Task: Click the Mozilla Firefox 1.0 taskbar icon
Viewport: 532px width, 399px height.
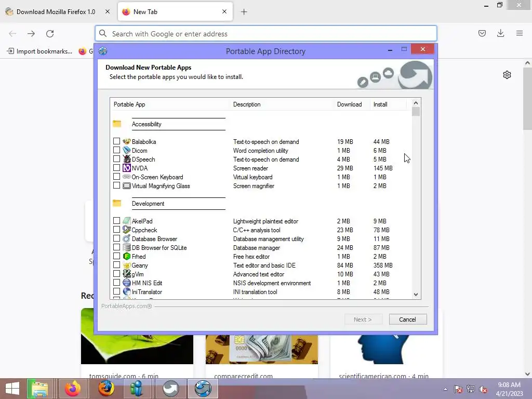Action: pyautogui.click(x=106, y=389)
